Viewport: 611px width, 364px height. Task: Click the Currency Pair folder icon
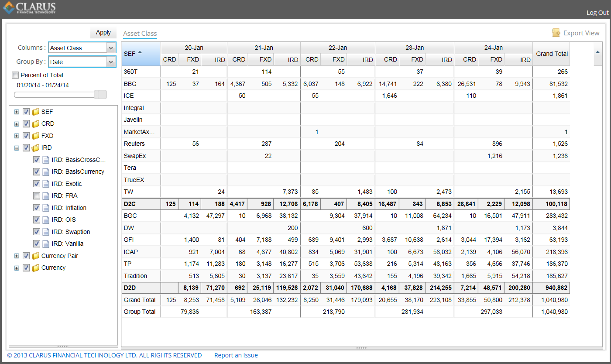(x=36, y=256)
